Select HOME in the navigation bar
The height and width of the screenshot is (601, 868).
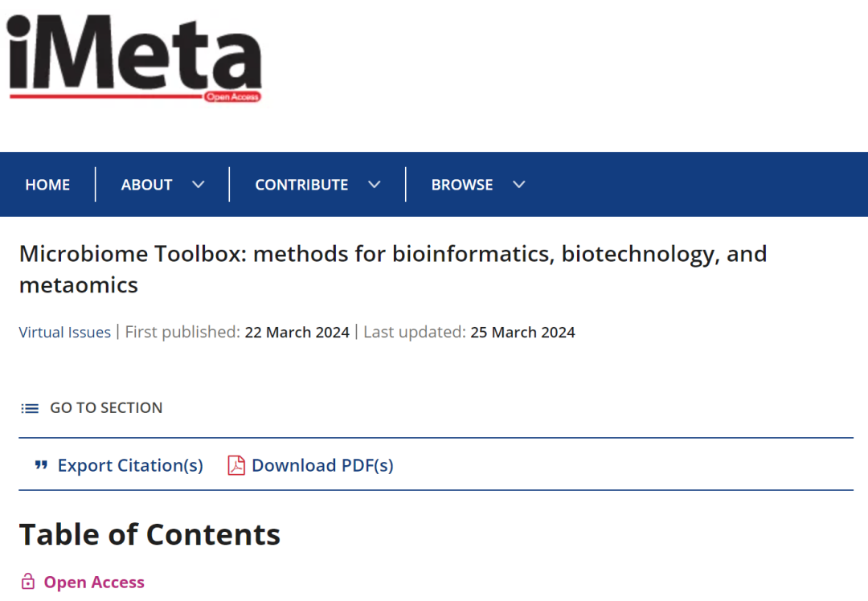coord(47,184)
